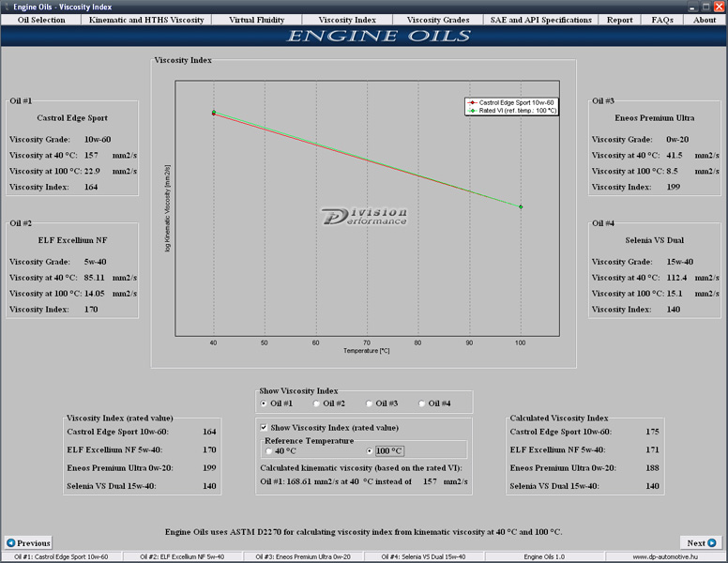Viewport: 728px width, 563px height.
Task: Switch to Kinematic and HTHS Viscosity tab
Action: 146,20
